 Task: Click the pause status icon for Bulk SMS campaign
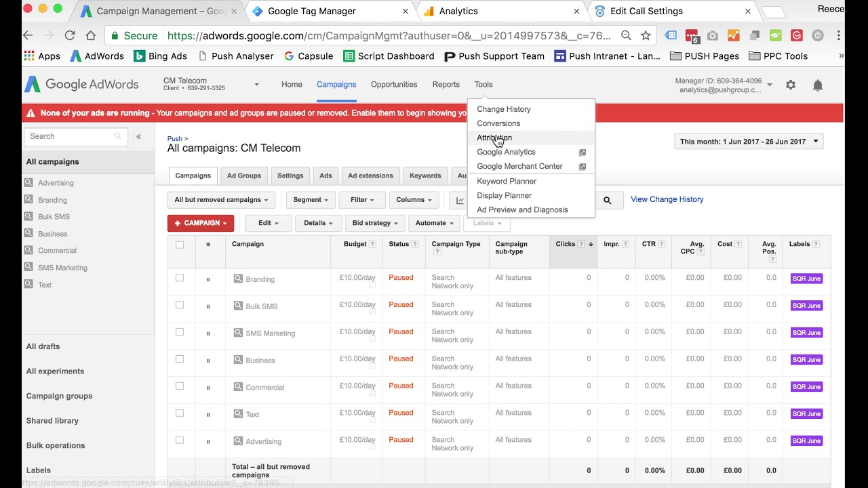tap(208, 306)
